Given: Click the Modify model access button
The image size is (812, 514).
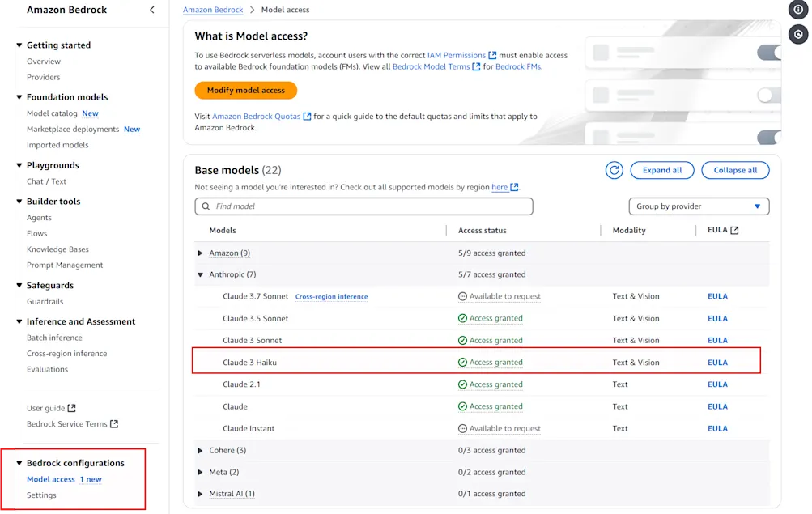Looking at the screenshot, I should click(x=245, y=91).
